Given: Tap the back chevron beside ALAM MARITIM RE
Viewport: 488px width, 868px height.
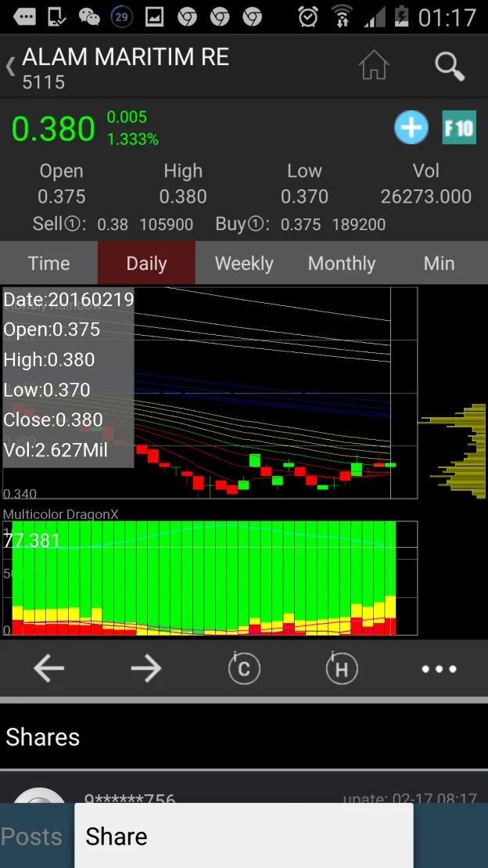Looking at the screenshot, I should [10, 67].
